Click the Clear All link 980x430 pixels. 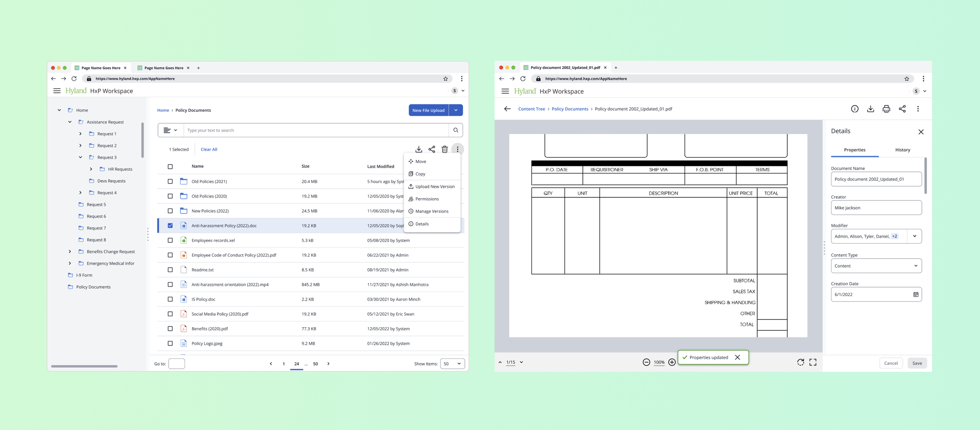click(209, 149)
